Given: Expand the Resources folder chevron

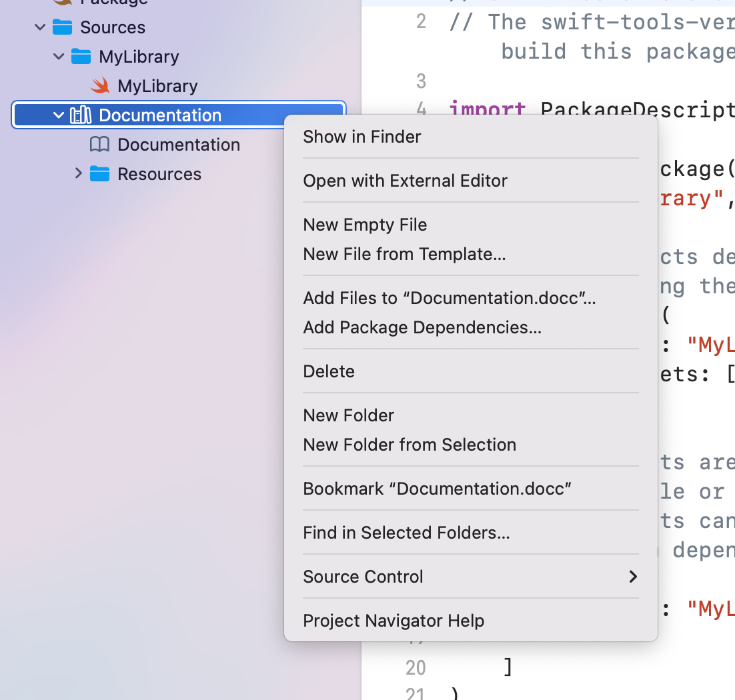Looking at the screenshot, I should (x=78, y=173).
